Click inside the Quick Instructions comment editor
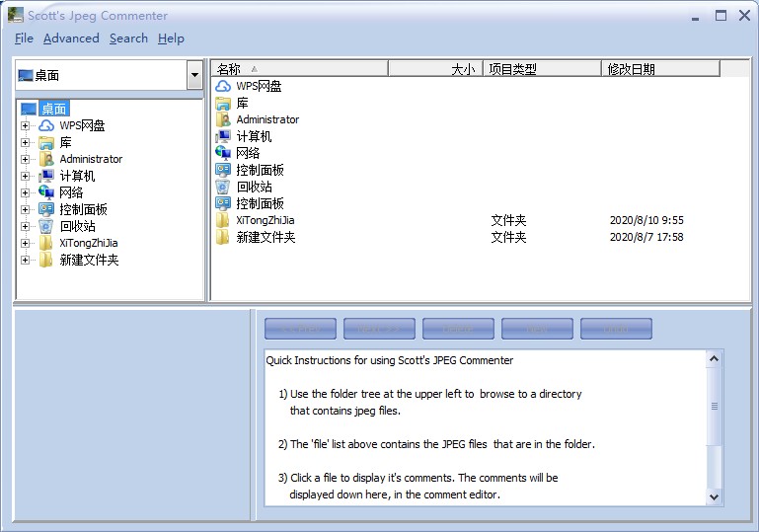This screenshot has height=532, width=759. pyautogui.click(x=486, y=427)
